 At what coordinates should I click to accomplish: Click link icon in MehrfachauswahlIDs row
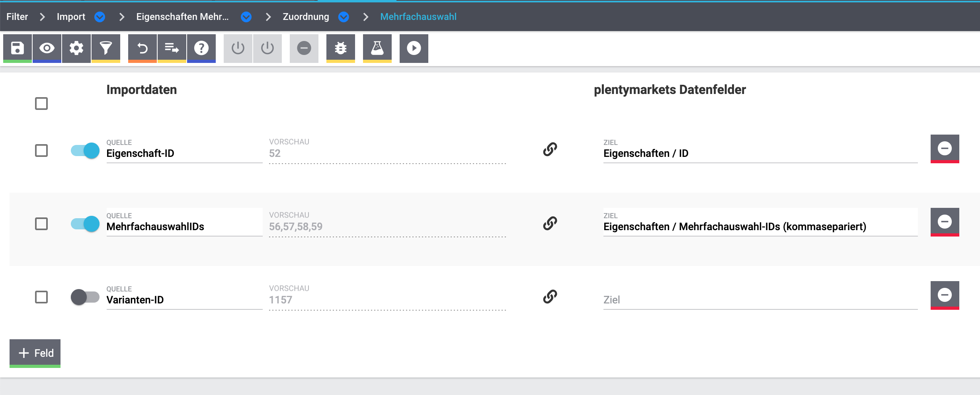[550, 223]
